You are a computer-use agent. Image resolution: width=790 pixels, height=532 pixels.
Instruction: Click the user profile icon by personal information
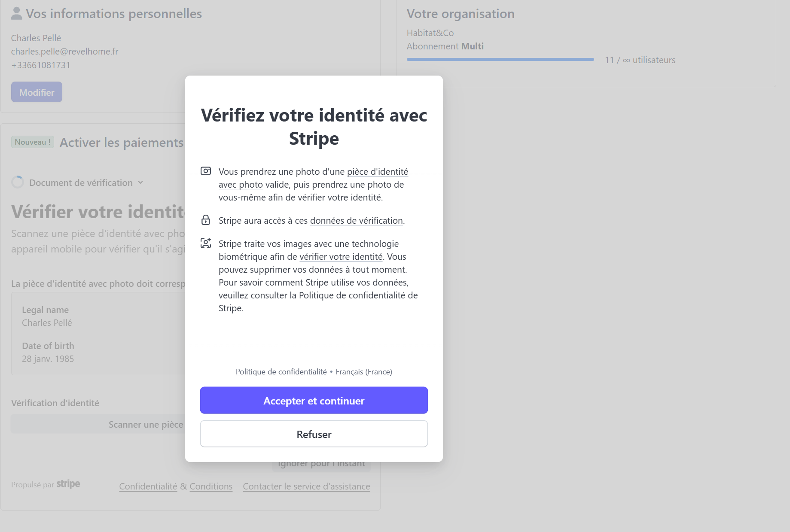[16, 13]
